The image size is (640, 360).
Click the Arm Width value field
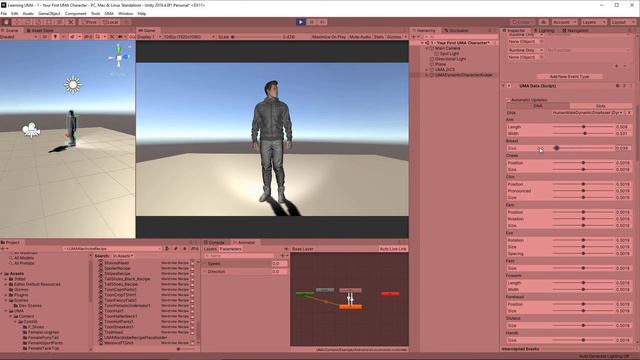pos(623,133)
